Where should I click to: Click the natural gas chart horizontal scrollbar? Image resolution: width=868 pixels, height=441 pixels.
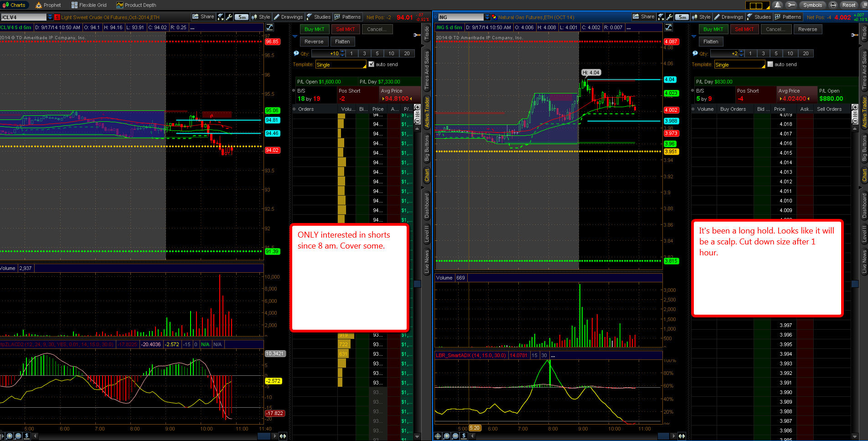click(573, 436)
